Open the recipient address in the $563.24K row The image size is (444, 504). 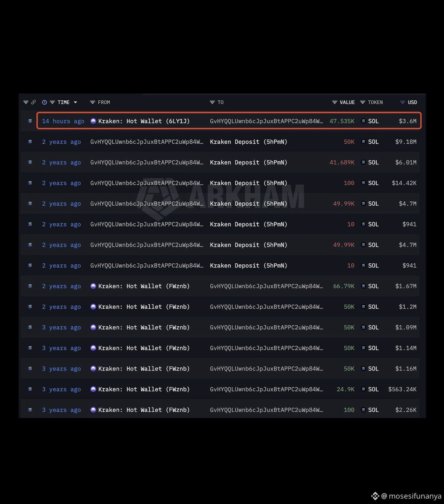(x=266, y=389)
